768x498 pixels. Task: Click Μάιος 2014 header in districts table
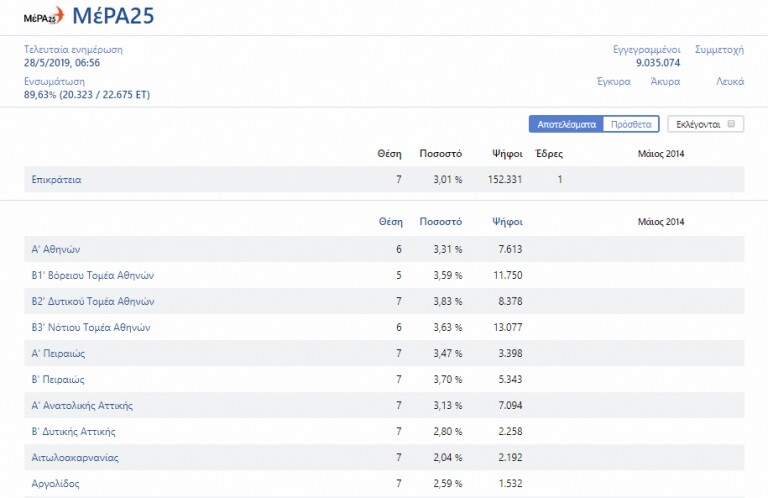(661, 222)
